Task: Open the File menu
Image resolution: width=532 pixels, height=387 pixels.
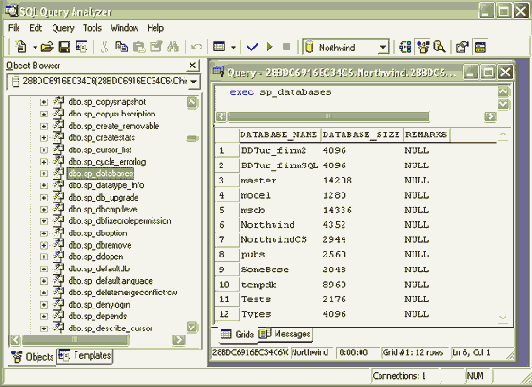Action: tap(14, 28)
